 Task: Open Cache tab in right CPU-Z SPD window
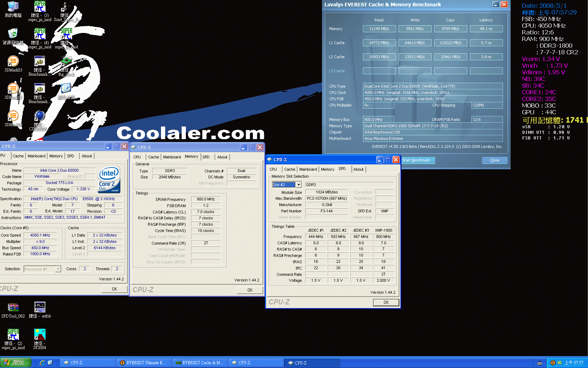click(x=290, y=169)
